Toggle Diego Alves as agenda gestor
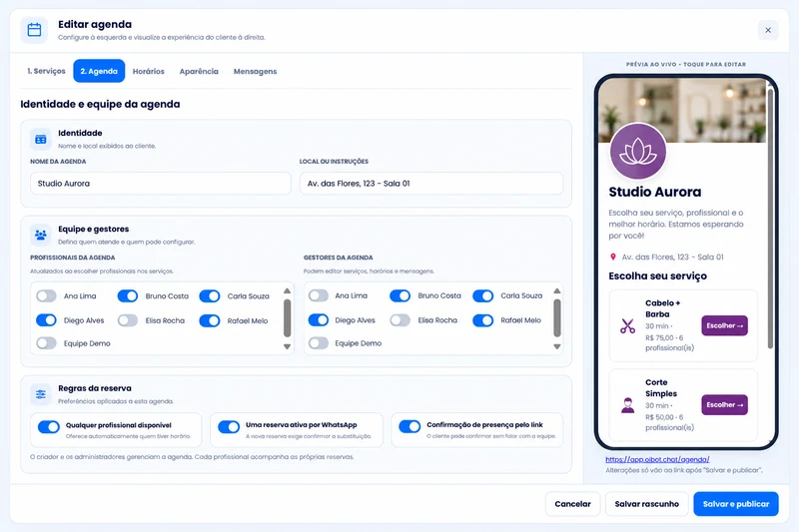799x532 pixels. click(x=319, y=319)
